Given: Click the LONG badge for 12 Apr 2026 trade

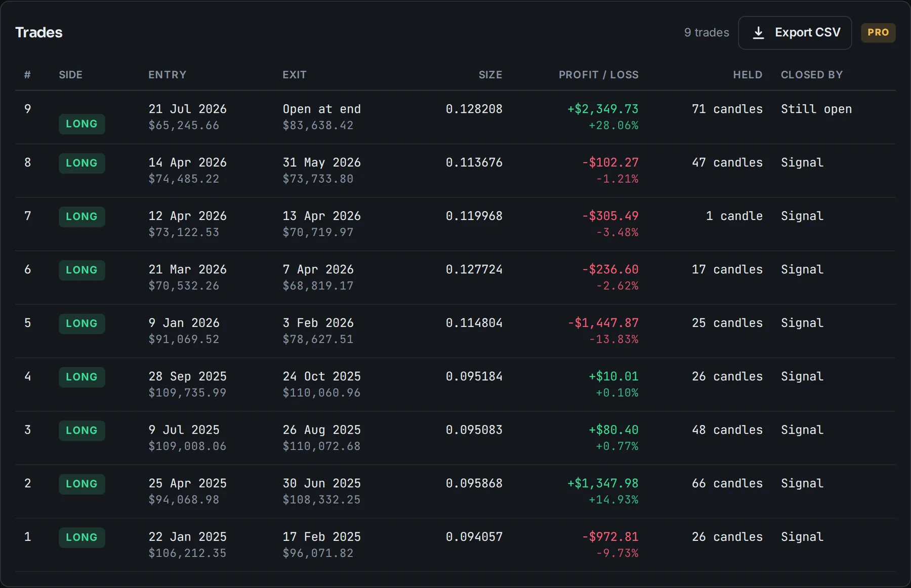Looking at the screenshot, I should click(81, 217).
